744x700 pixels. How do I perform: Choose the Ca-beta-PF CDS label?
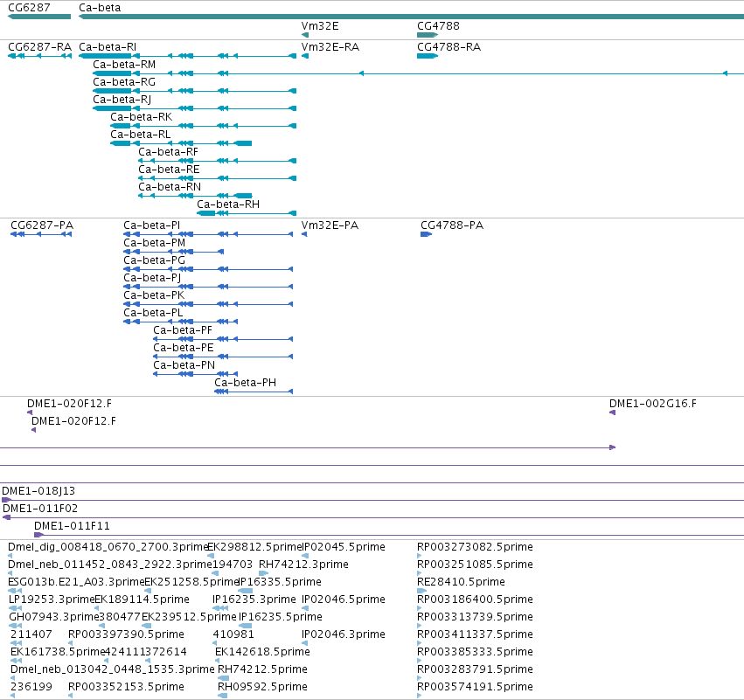point(183,330)
